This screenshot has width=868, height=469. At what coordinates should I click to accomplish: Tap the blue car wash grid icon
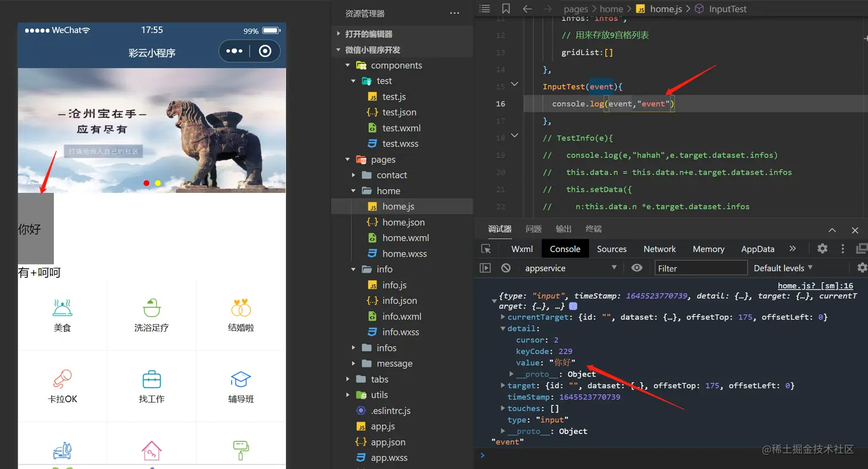click(x=62, y=451)
